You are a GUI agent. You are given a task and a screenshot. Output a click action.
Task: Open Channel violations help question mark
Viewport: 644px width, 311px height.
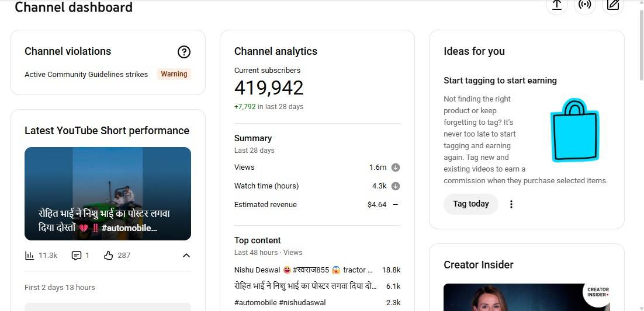pos(183,52)
